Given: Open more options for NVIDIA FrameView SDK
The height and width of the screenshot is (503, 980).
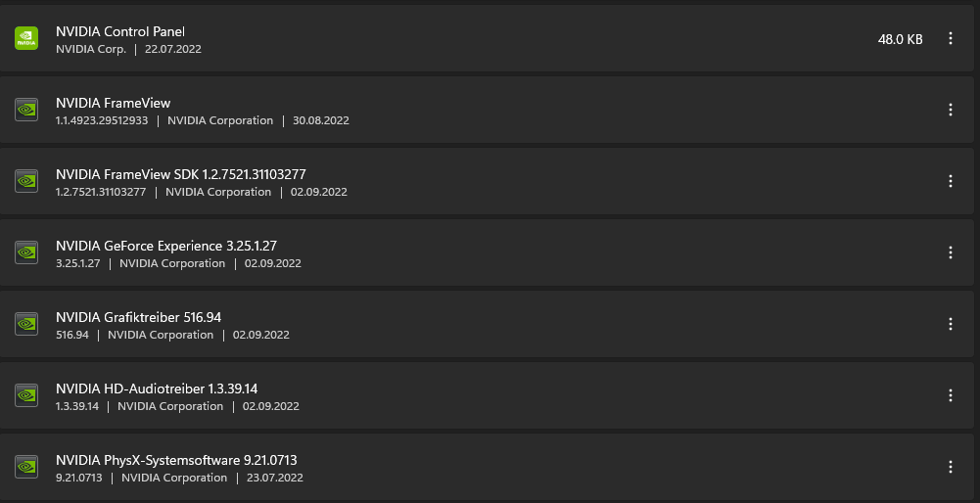Looking at the screenshot, I should (x=950, y=181).
